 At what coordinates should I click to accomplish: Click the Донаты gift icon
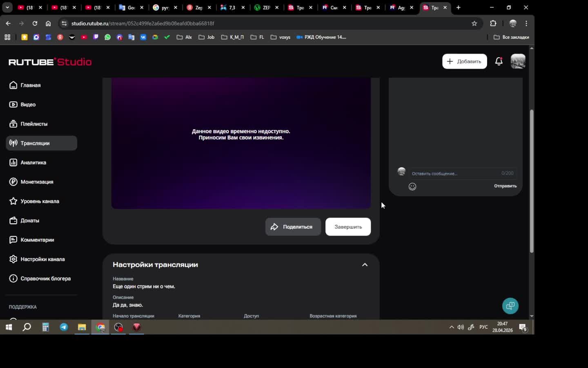(x=13, y=220)
